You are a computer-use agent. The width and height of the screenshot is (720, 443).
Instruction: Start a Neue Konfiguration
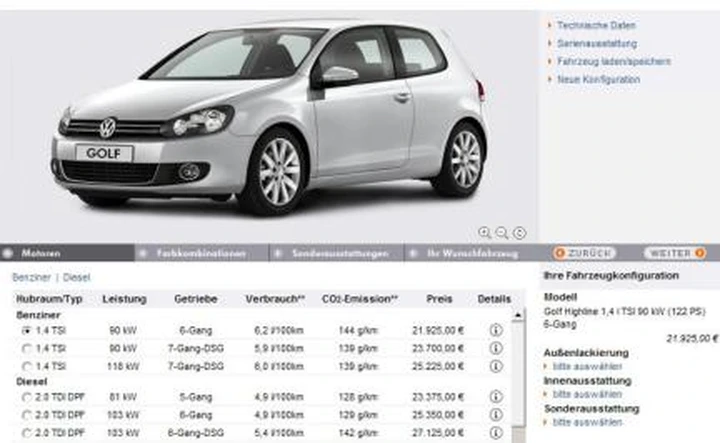(x=598, y=79)
